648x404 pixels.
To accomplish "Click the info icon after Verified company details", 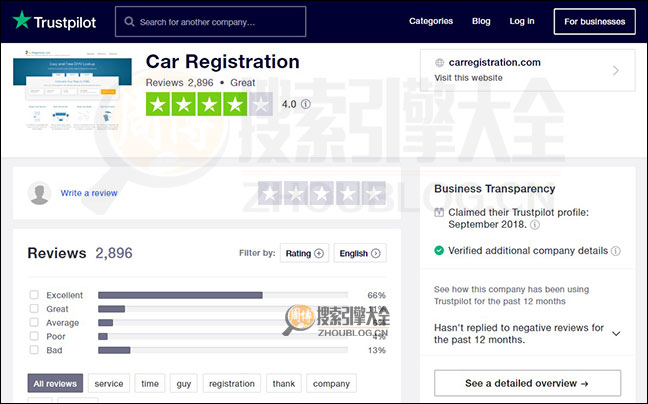I will click(x=616, y=251).
